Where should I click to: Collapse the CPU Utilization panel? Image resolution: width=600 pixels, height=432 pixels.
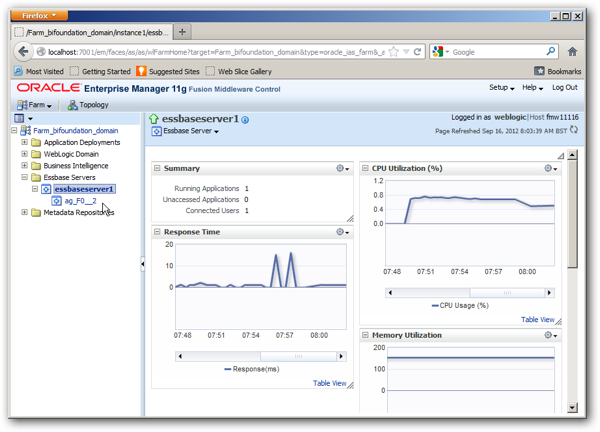[x=365, y=168]
